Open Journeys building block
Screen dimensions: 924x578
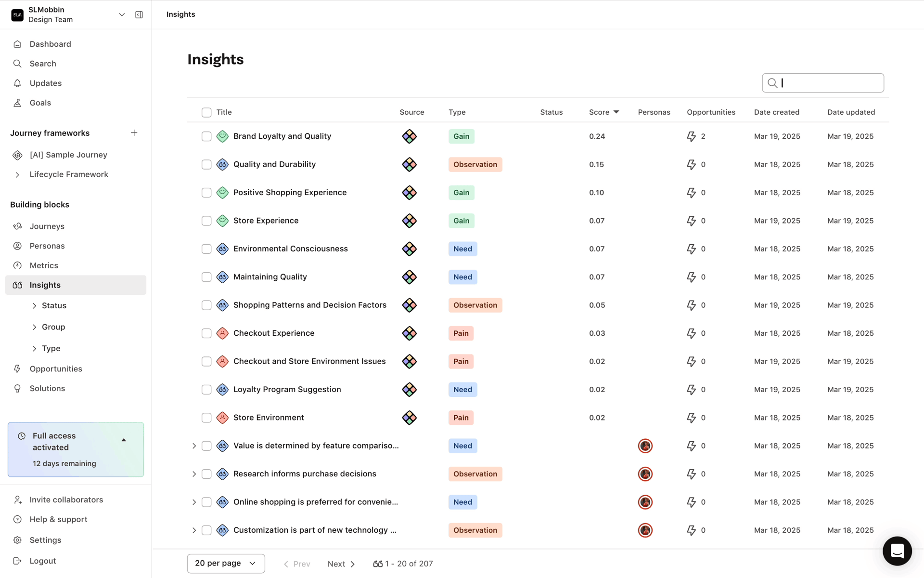[47, 226]
